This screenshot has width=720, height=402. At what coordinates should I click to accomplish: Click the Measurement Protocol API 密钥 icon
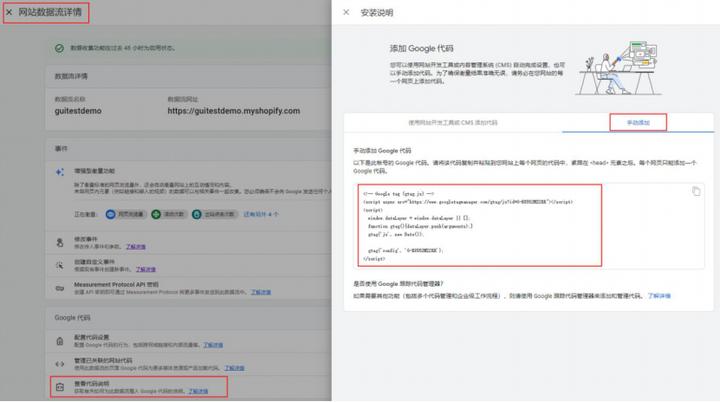click(x=61, y=288)
